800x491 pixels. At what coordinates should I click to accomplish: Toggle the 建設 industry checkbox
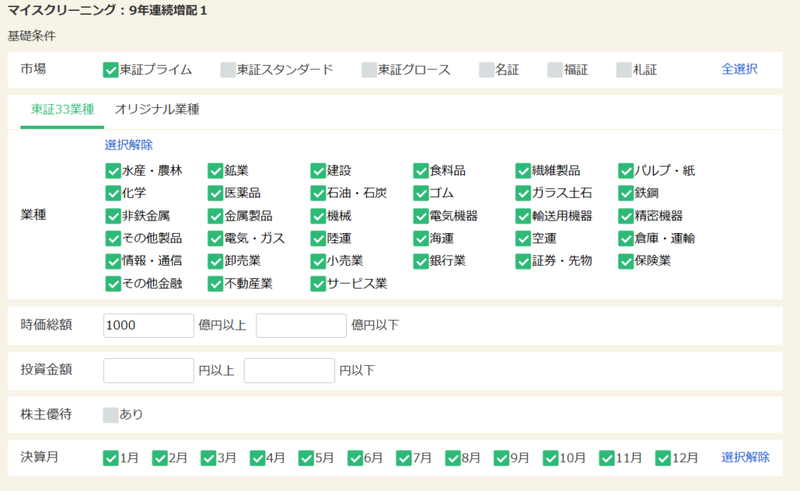point(318,170)
